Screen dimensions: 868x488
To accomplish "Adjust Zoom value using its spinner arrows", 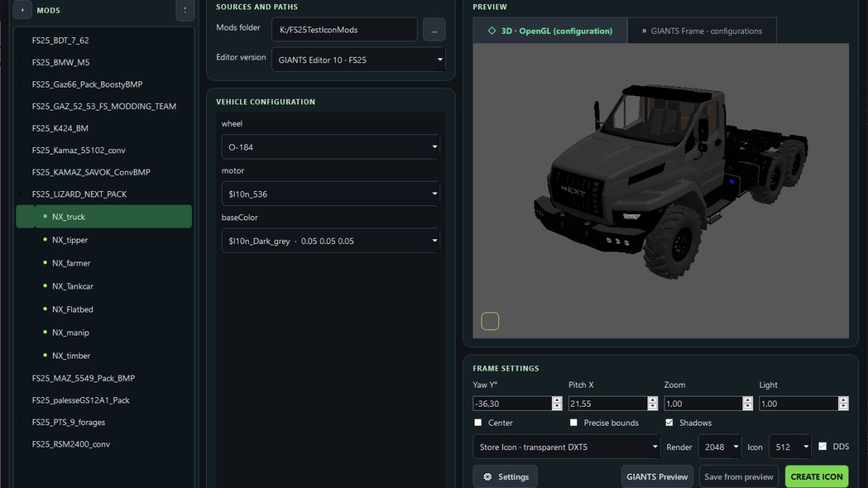I will click(x=748, y=403).
